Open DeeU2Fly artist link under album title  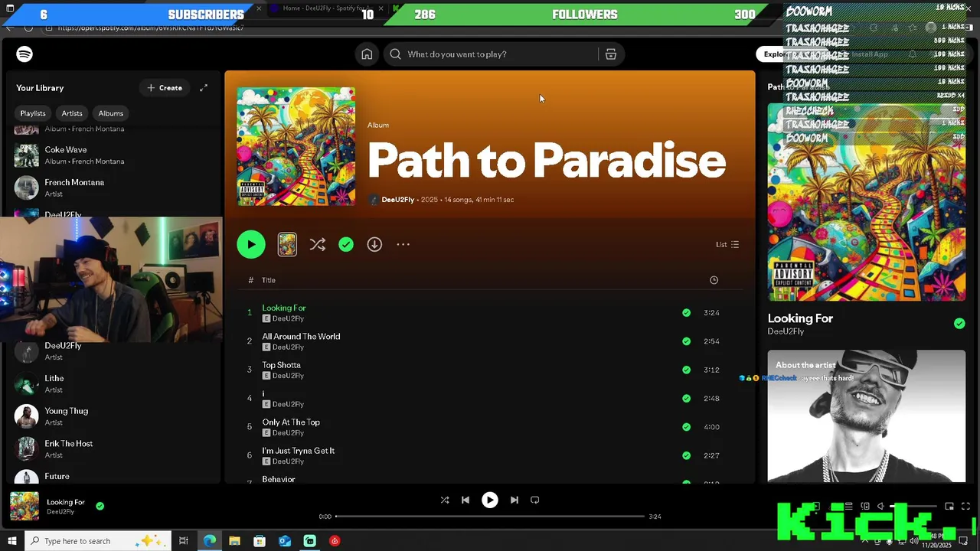(x=397, y=200)
